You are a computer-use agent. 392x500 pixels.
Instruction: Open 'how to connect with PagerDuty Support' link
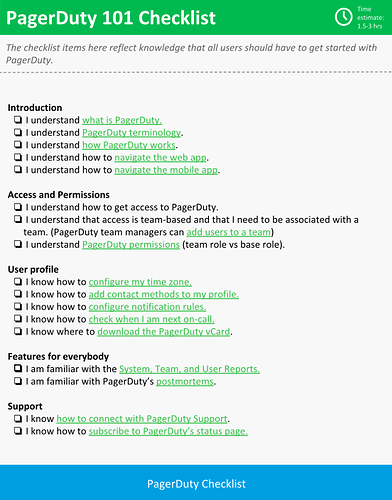coord(142,419)
